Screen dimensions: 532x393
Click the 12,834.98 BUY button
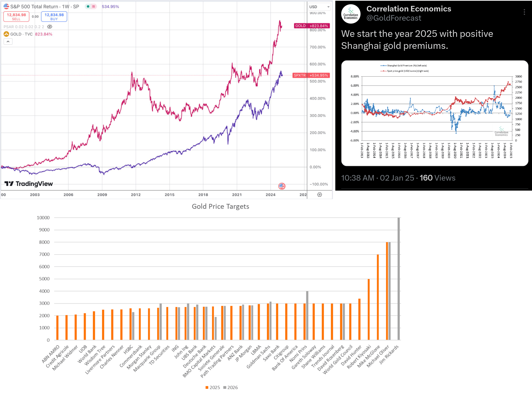coord(54,17)
